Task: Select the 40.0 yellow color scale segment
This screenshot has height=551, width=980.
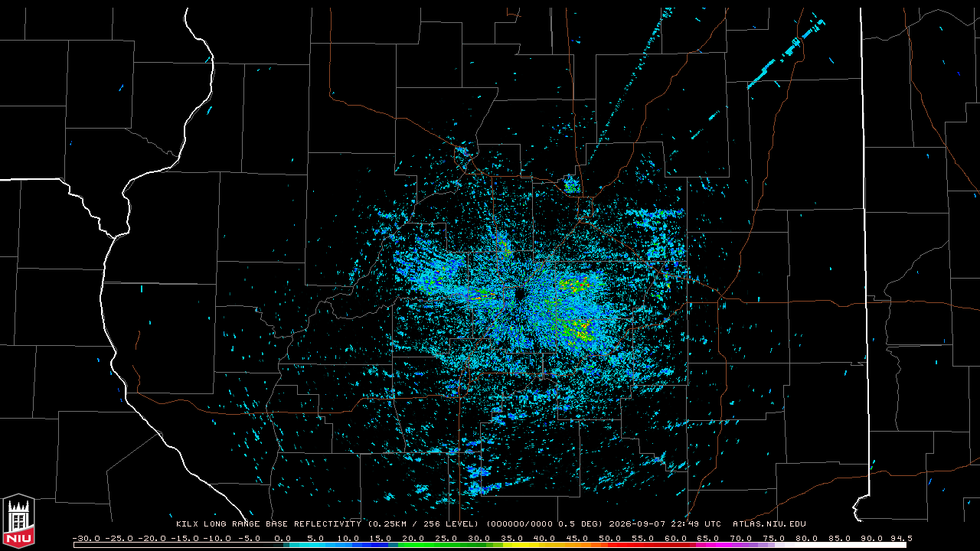Action: (x=544, y=545)
